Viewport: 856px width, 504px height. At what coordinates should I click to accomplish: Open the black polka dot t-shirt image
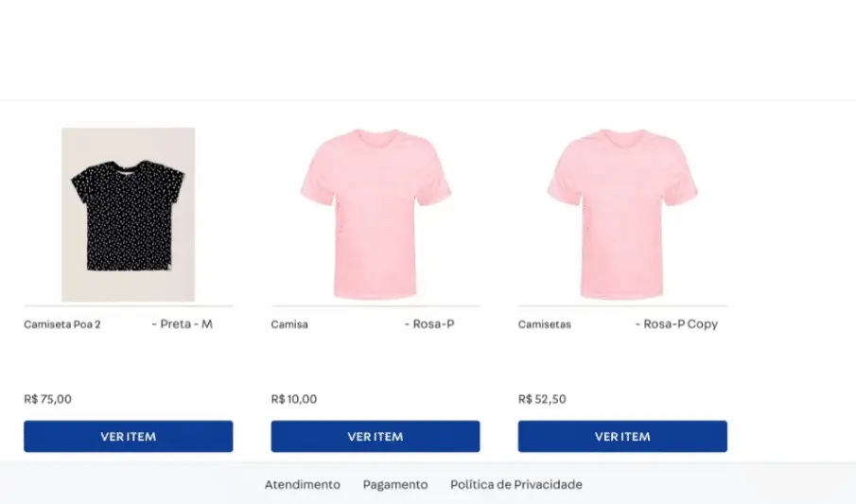pyautogui.click(x=128, y=215)
